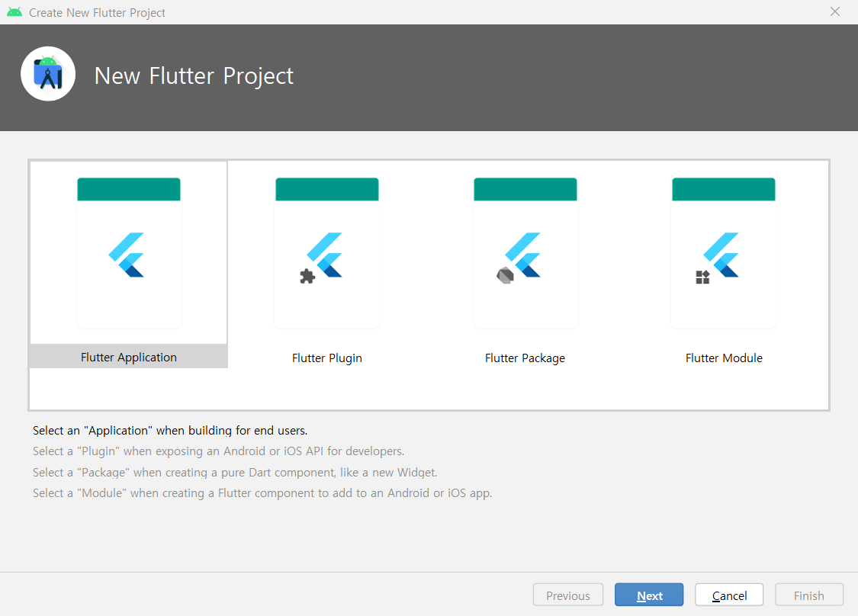Image resolution: width=858 pixels, height=616 pixels.
Task: Click the Finish button
Action: click(808, 595)
